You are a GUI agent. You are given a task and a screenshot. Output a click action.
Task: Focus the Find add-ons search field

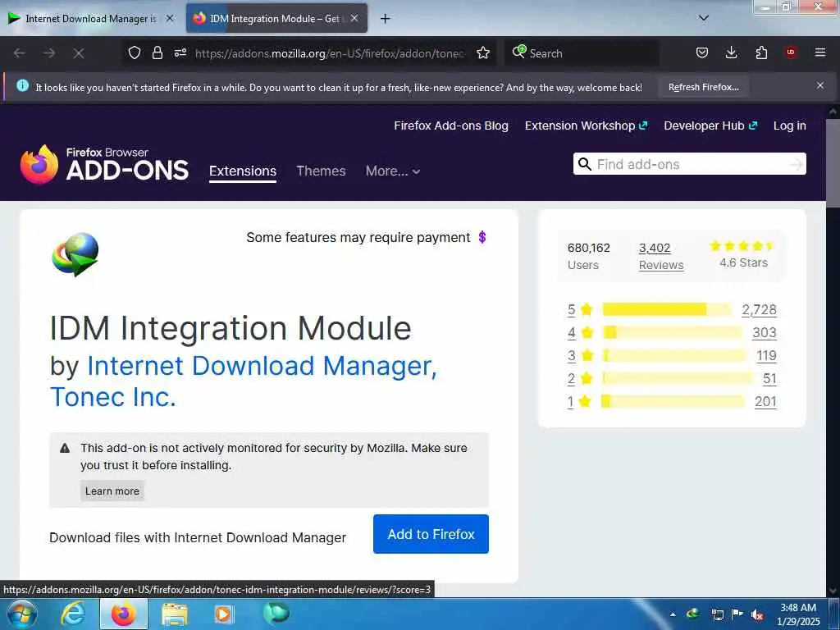pos(689,164)
